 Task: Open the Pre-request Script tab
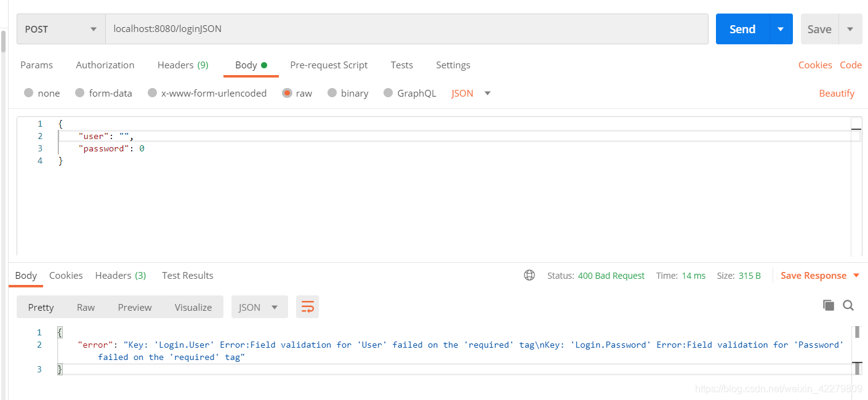coord(329,65)
